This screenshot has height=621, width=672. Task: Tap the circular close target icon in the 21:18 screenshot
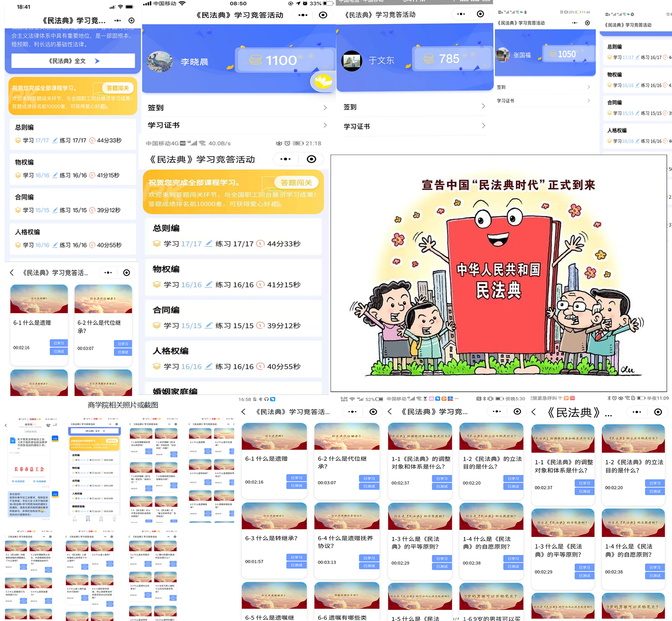pos(311,159)
